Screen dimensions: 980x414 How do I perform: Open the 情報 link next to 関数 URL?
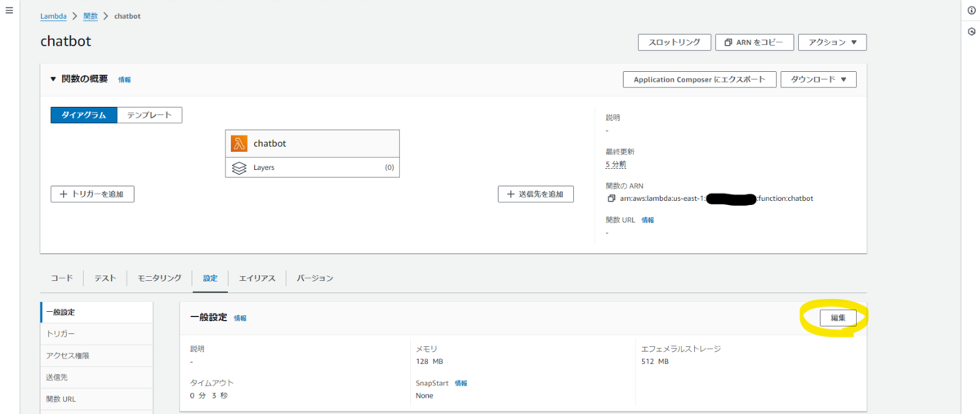click(648, 220)
